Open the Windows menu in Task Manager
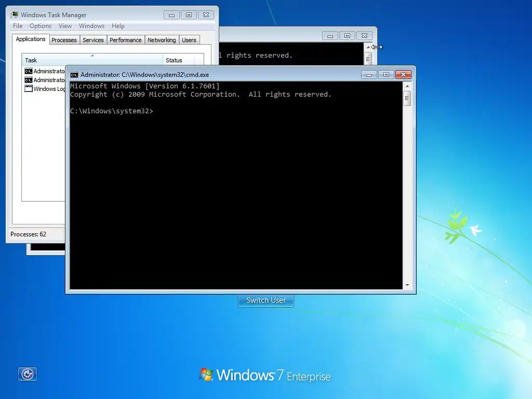This screenshot has height=399, width=532. point(91,26)
